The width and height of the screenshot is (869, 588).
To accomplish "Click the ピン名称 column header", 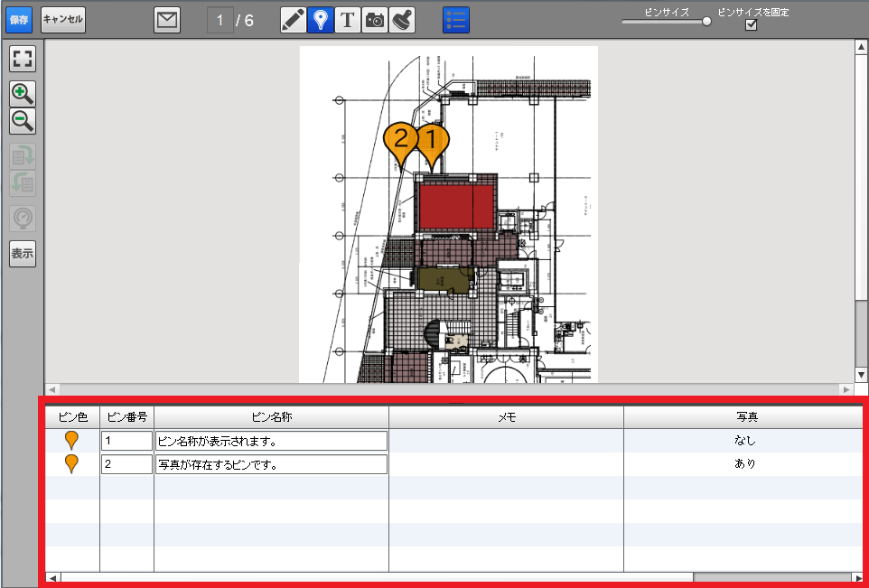I will (x=271, y=416).
